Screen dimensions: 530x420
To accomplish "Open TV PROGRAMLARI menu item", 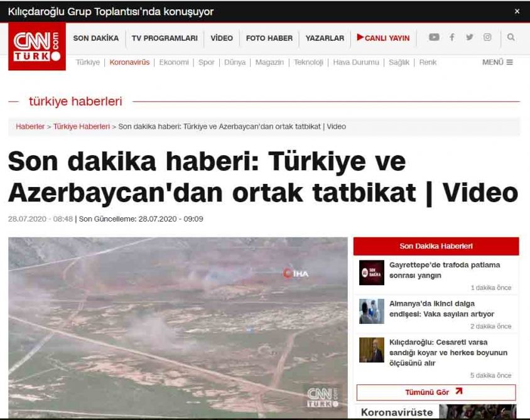I will click(x=165, y=38).
